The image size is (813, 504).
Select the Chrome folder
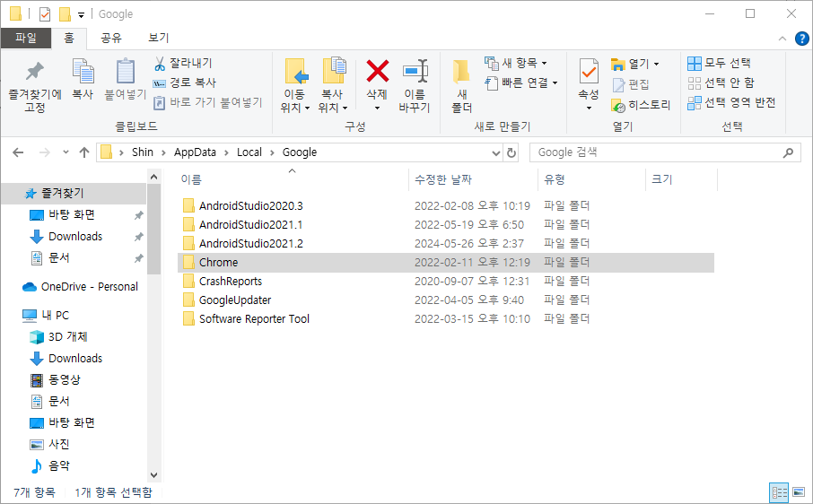(x=446, y=262)
